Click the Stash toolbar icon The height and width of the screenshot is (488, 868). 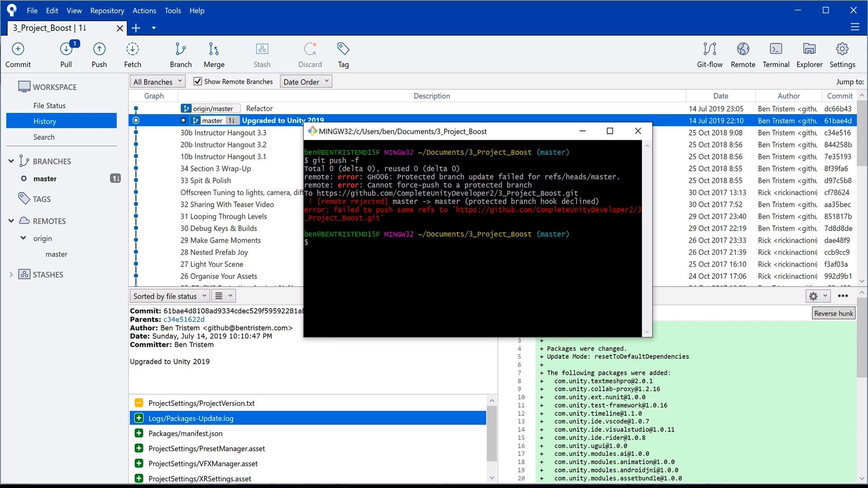click(x=262, y=49)
